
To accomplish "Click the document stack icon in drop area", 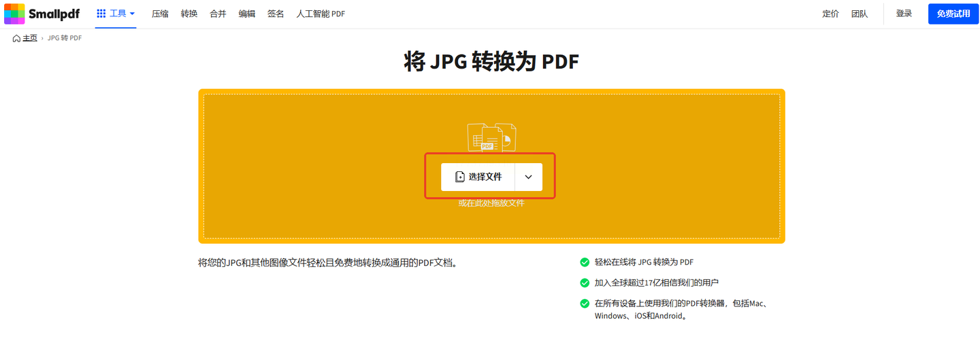I will [491, 137].
